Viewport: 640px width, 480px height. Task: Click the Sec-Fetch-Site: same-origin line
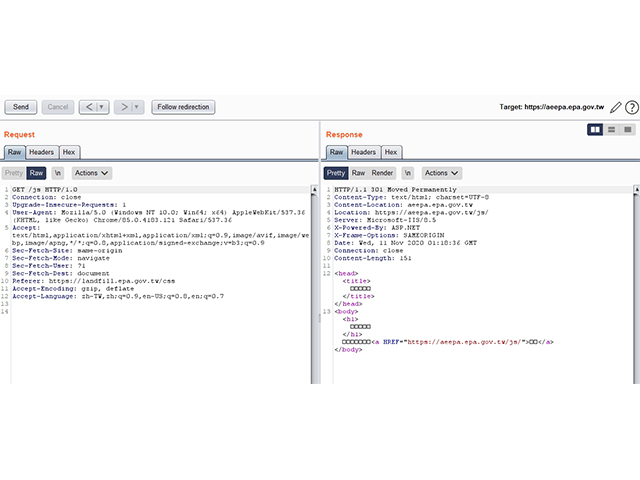point(67,251)
